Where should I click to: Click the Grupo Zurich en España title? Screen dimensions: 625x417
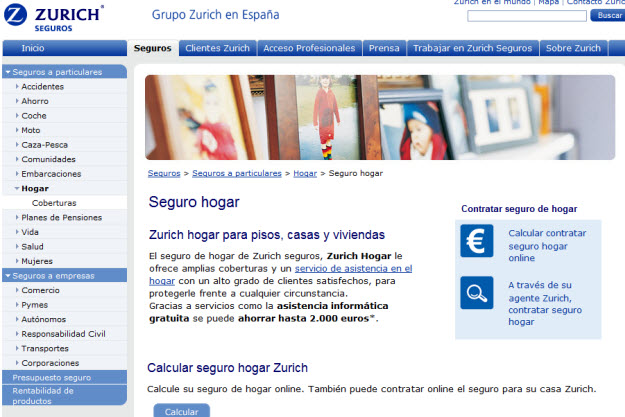[215, 15]
